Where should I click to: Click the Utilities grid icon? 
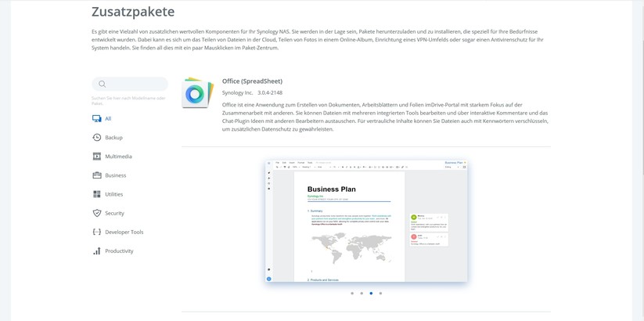point(96,194)
